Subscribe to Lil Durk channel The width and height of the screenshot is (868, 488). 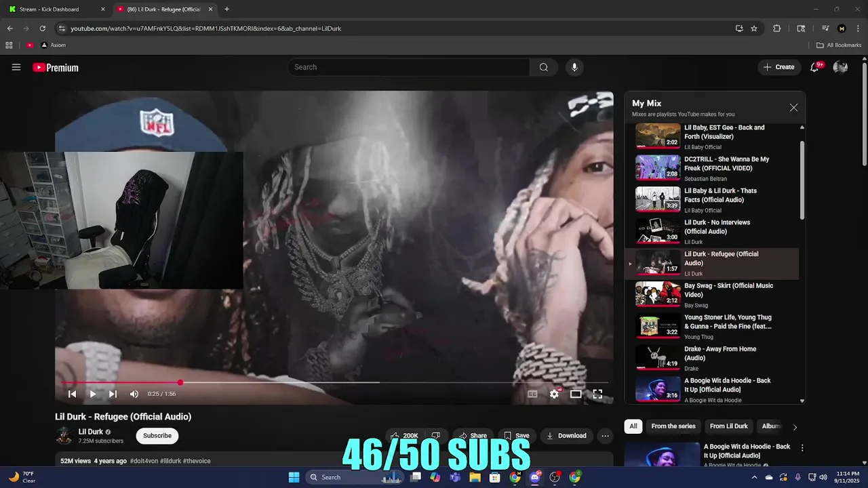tap(157, 436)
